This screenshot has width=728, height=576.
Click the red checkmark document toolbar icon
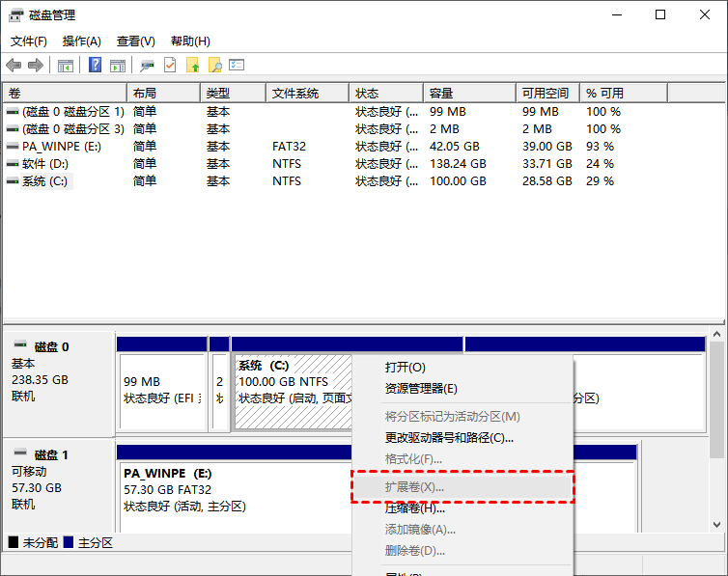click(171, 65)
